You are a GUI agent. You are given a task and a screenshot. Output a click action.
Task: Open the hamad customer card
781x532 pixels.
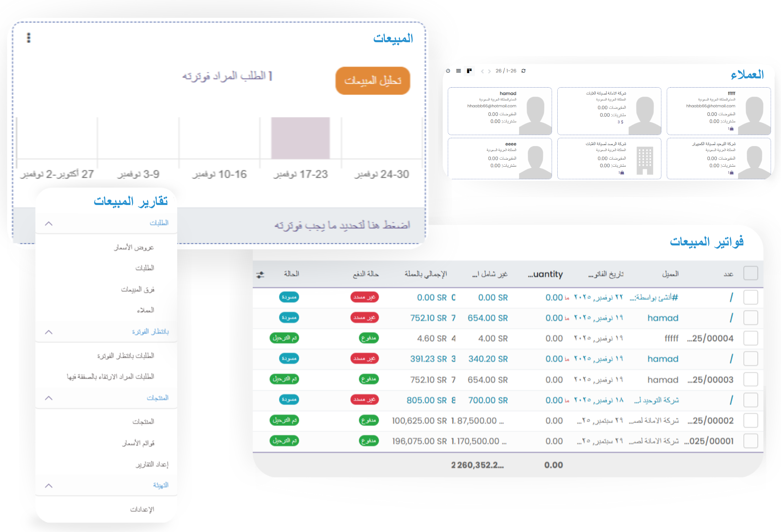tap(499, 111)
